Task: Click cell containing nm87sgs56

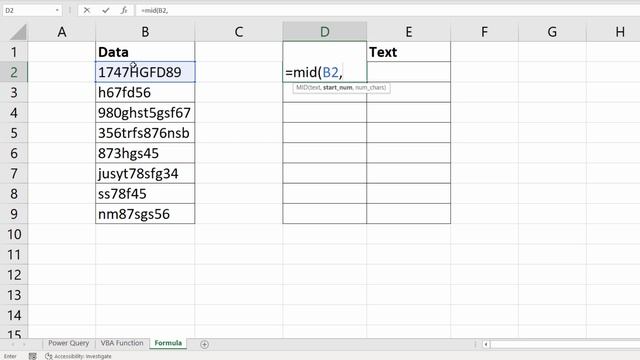Action: click(145, 214)
